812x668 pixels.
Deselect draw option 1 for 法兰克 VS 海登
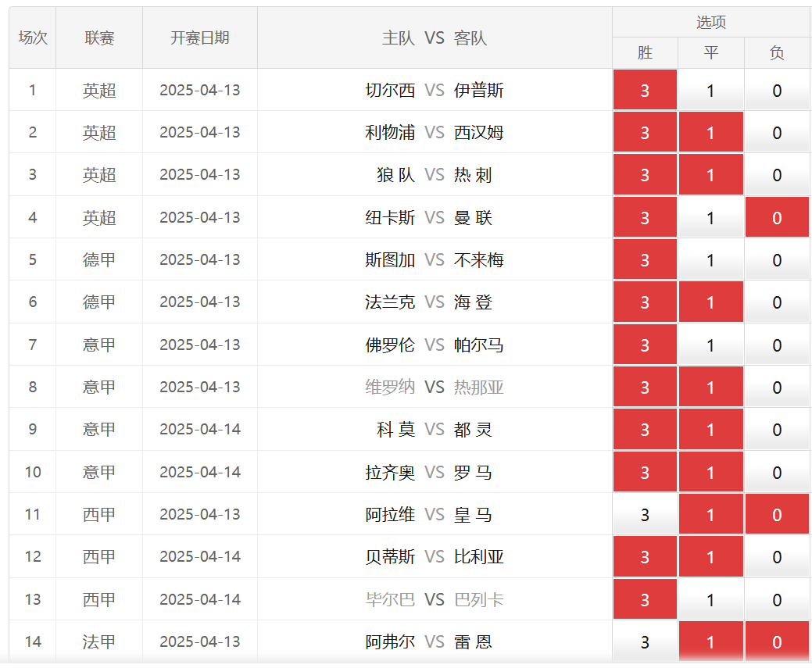[x=710, y=302]
